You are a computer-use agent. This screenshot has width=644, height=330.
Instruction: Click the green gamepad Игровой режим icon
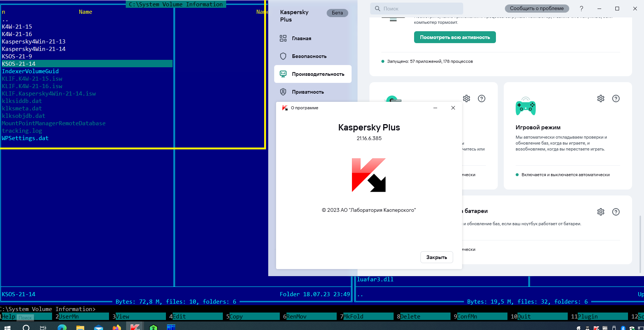(x=526, y=106)
